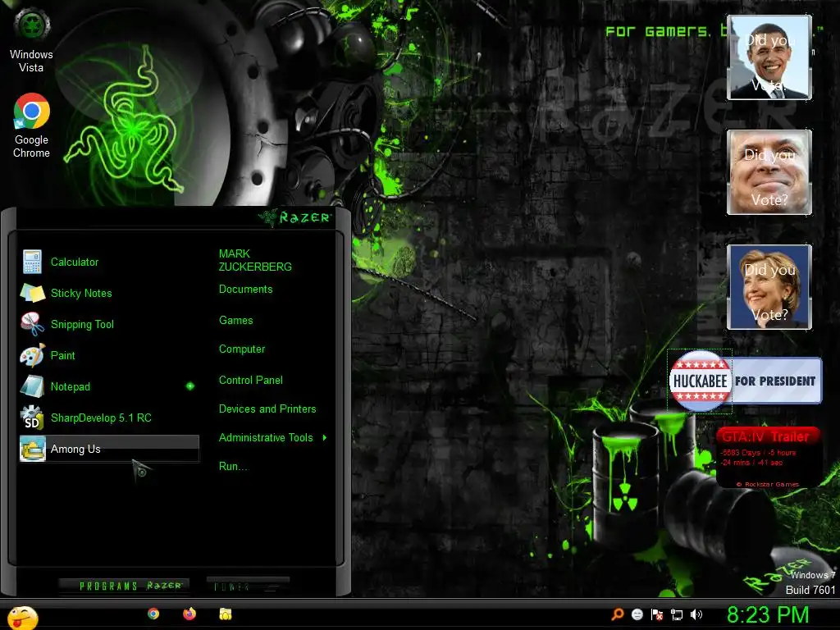Click the Obama Did you Vote gadget
The width and height of the screenshot is (840, 630).
click(769, 57)
